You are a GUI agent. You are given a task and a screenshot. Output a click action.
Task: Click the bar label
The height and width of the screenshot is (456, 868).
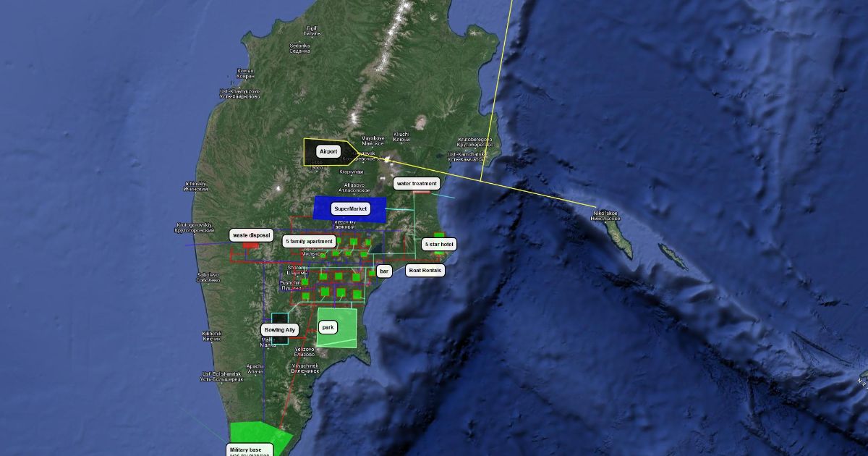point(384,271)
